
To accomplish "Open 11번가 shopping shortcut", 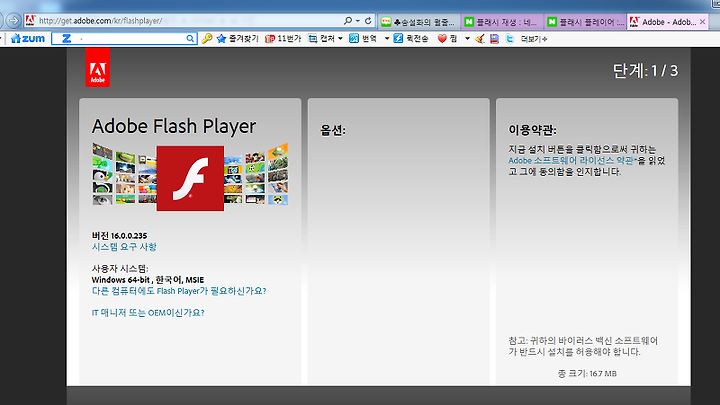I will [283, 39].
